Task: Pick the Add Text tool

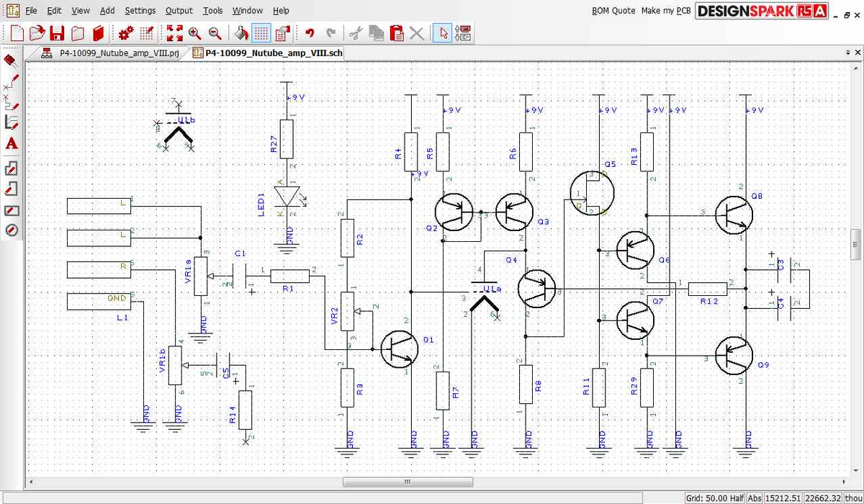Action: pos(9,144)
